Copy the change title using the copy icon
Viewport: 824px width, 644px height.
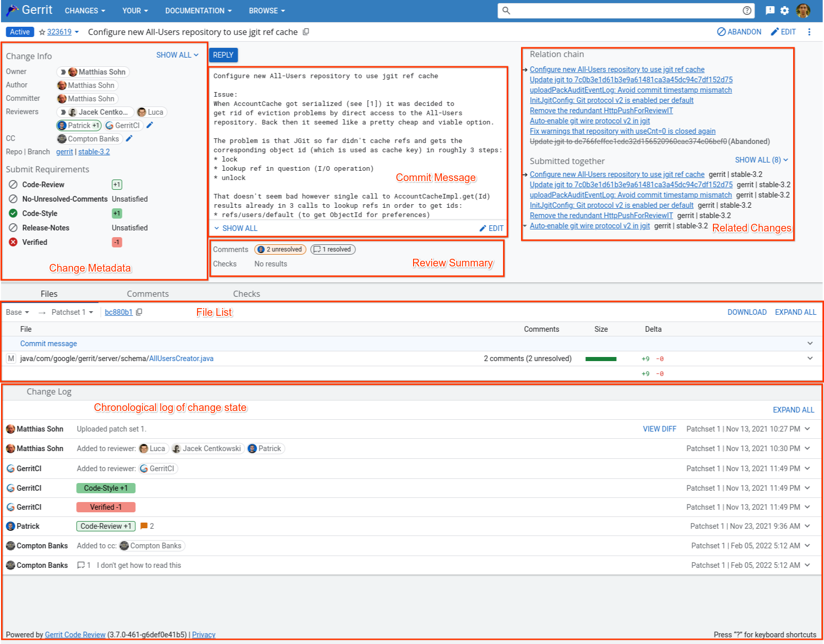click(x=306, y=32)
